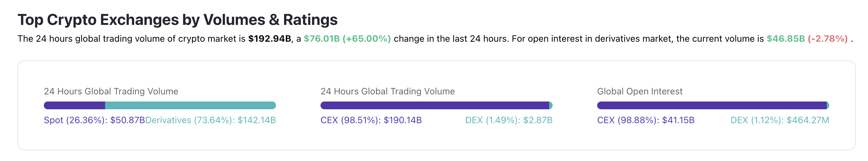Screen dimensions: 868x161
Task: Select the Derivatives (73.64%): $142.14B label
Action: [x=211, y=120]
